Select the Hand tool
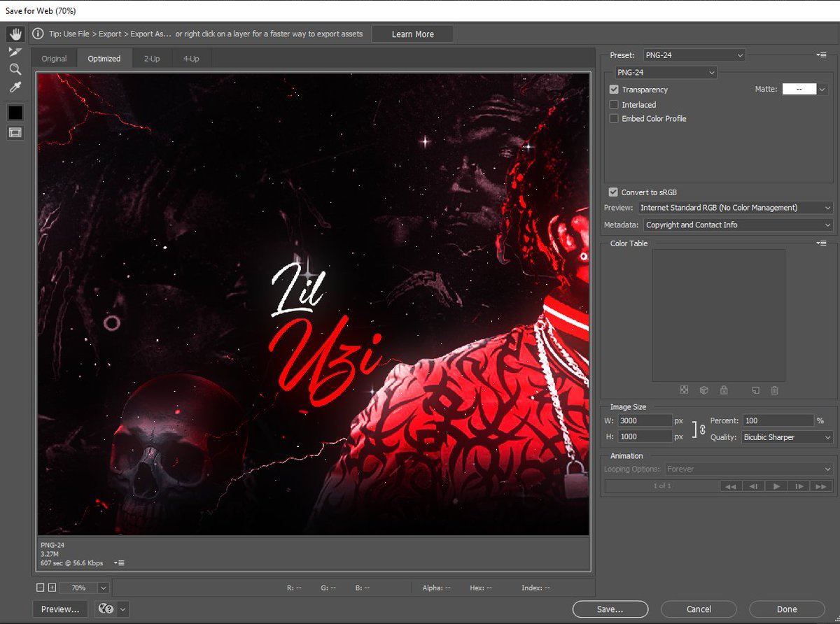The image size is (840, 624). (15, 34)
